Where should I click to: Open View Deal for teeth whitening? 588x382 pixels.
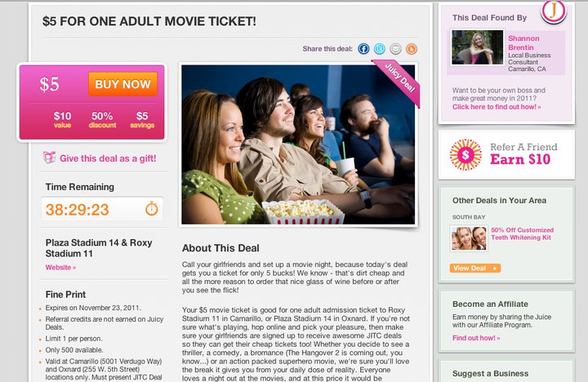tap(475, 268)
